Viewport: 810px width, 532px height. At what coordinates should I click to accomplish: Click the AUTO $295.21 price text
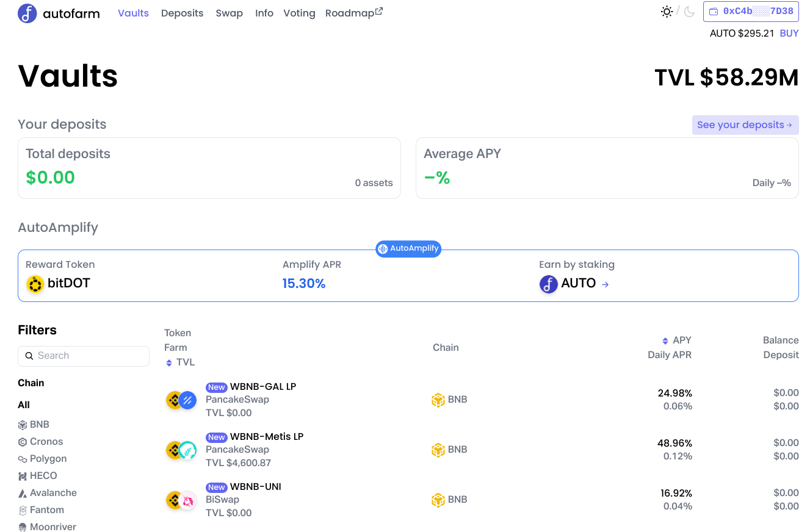742,34
